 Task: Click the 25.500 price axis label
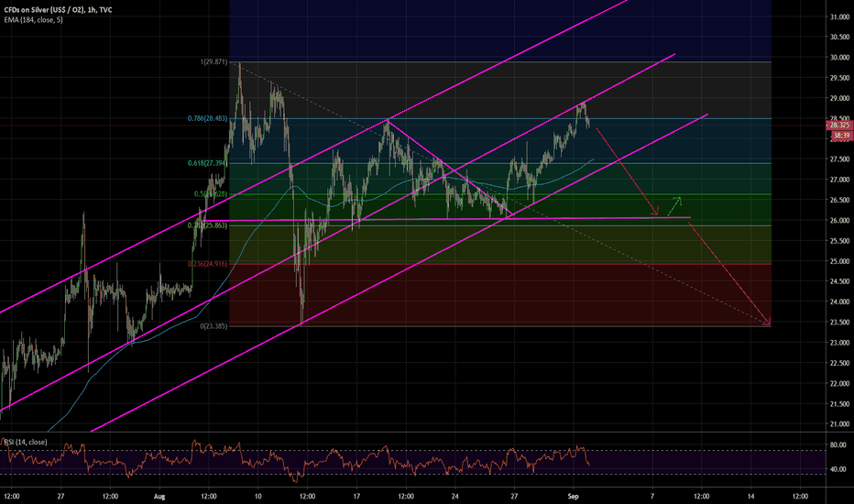coord(840,241)
